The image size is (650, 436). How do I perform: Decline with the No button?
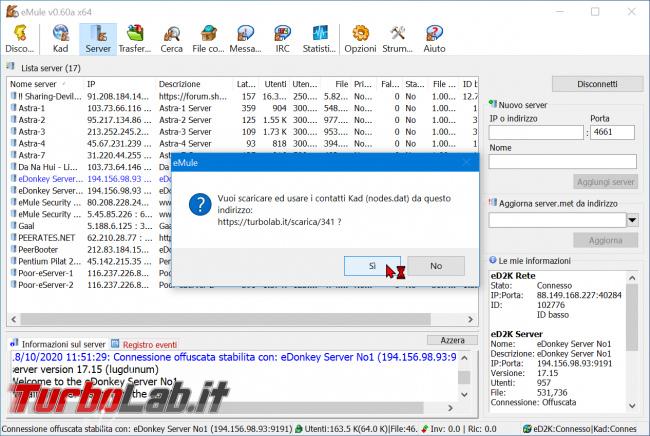436,266
